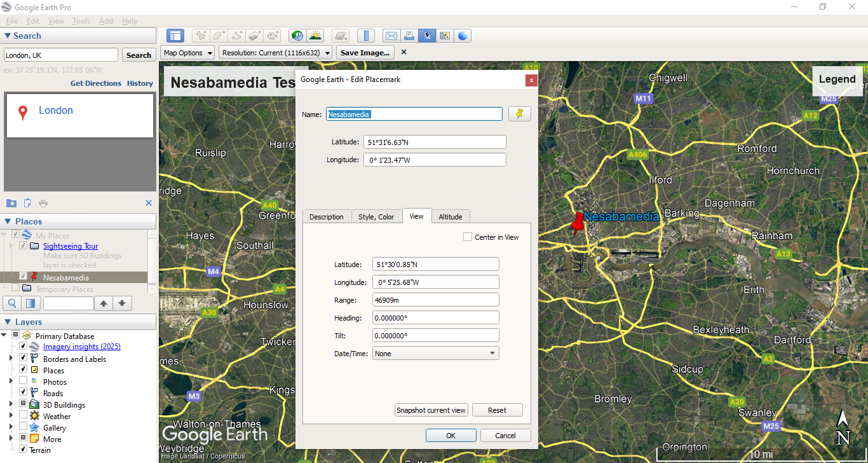
Task: Click the email envelope toolbar icon
Action: (391, 36)
